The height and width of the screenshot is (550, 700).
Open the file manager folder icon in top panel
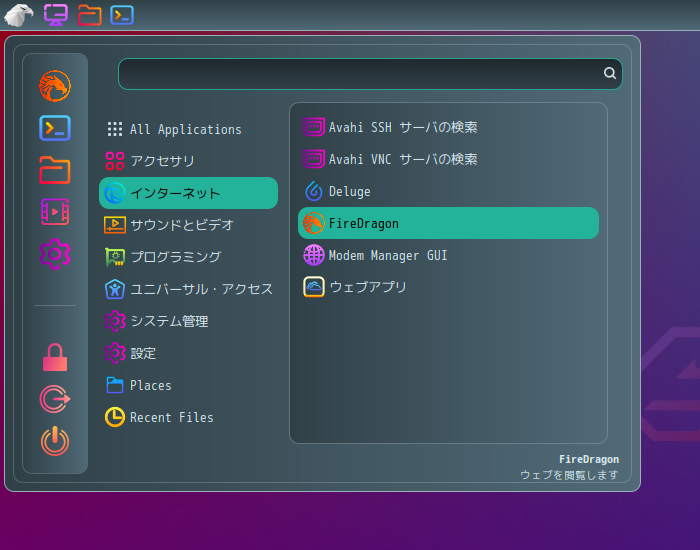pyautogui.click(x=89, y=15)
